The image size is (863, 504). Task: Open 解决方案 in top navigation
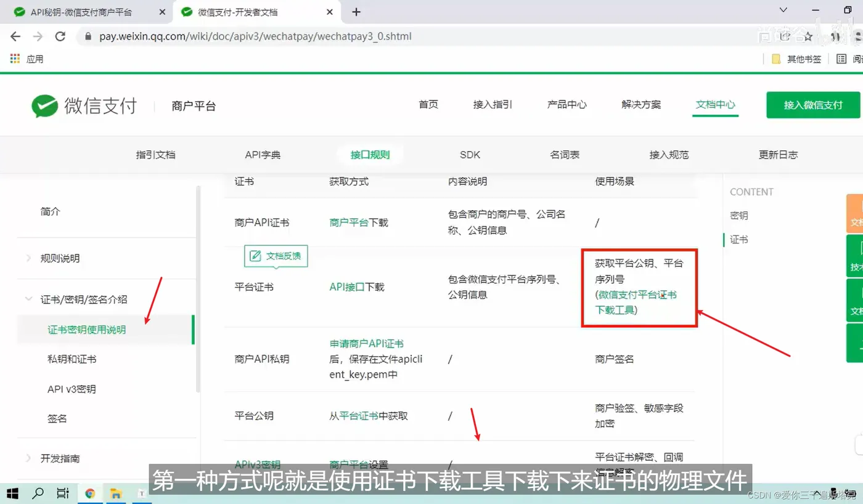(641, 105)
